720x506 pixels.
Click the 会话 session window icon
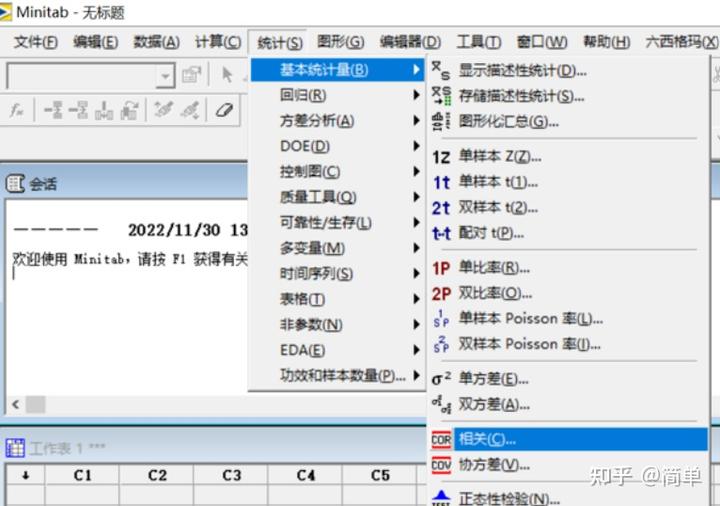click(x=15, y=184)
